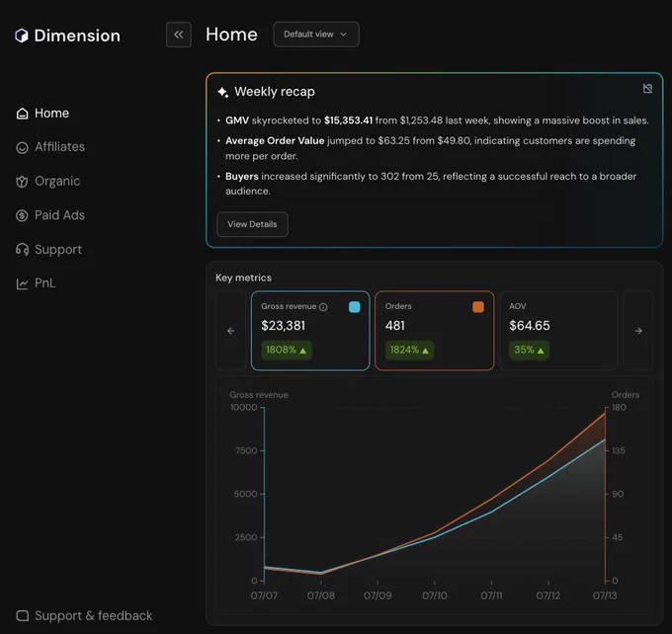Select the Orders metric card

pos(434,330)
